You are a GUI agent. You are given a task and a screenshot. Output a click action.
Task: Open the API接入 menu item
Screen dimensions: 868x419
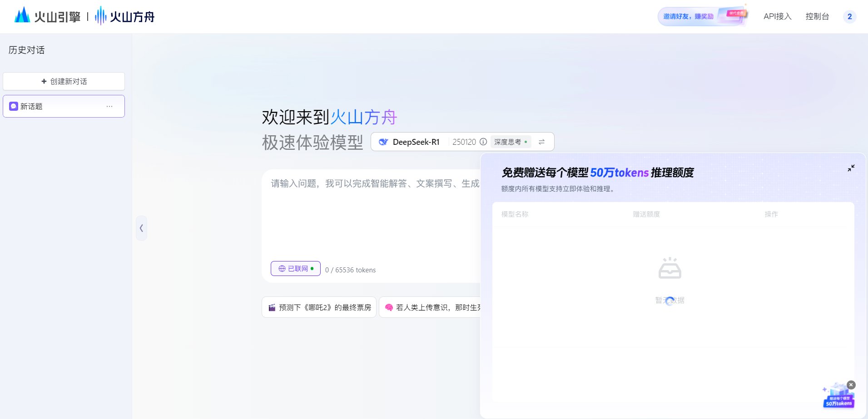777,16
